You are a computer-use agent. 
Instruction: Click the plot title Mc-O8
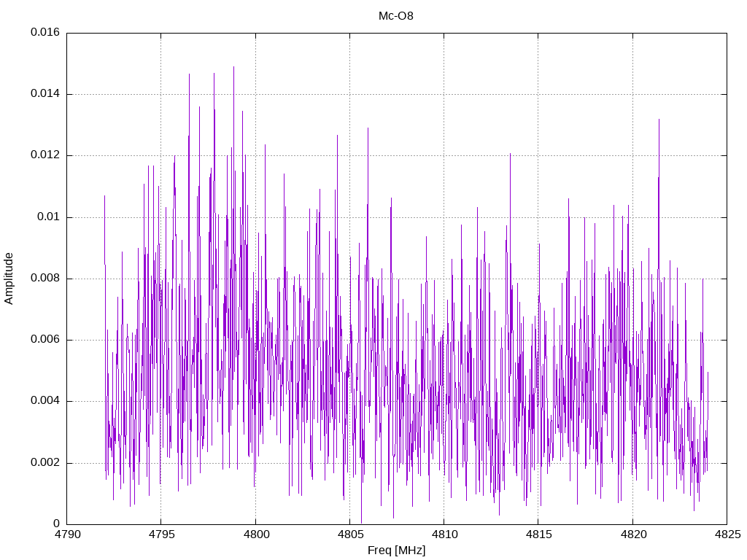pos(396,16)
